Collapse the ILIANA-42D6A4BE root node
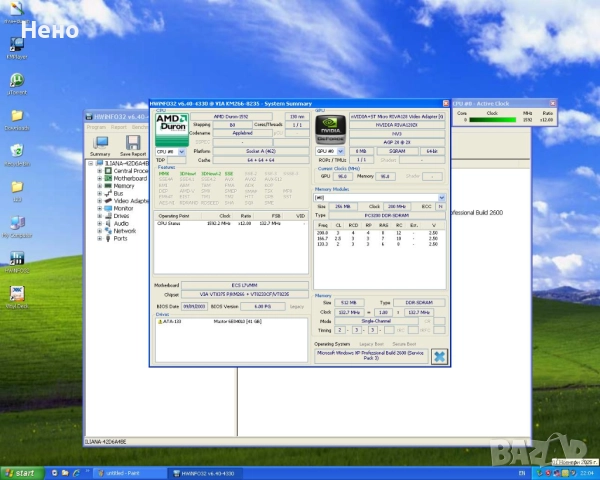 (x=91, y=163)
